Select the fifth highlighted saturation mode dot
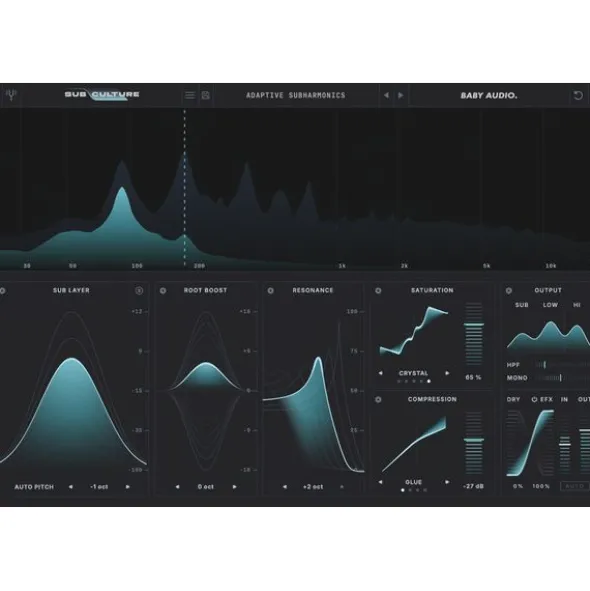The image size is (590, 591). tap(429, 381)
